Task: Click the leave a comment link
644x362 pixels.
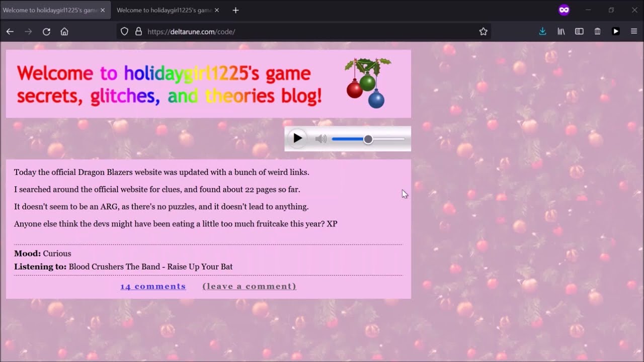Action: (x=250, y=286)
